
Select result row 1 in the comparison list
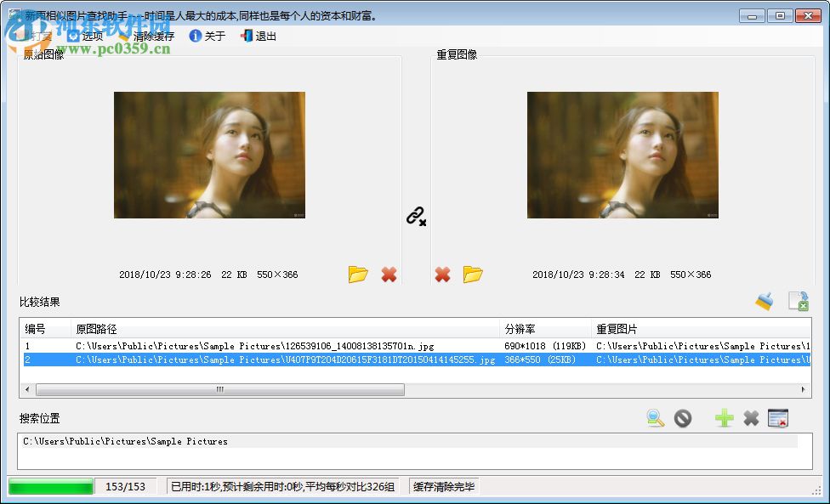tap(255, 346)
